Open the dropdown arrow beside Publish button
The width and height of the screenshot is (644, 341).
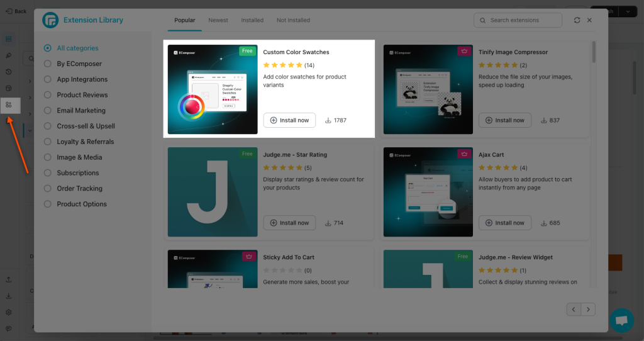point(628,11)
